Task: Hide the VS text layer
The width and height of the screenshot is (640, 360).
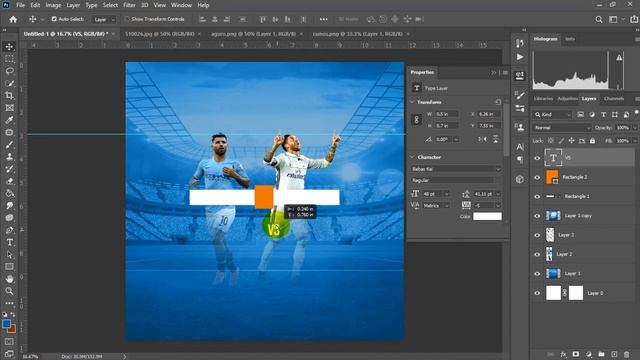Action: pos(537,158)
